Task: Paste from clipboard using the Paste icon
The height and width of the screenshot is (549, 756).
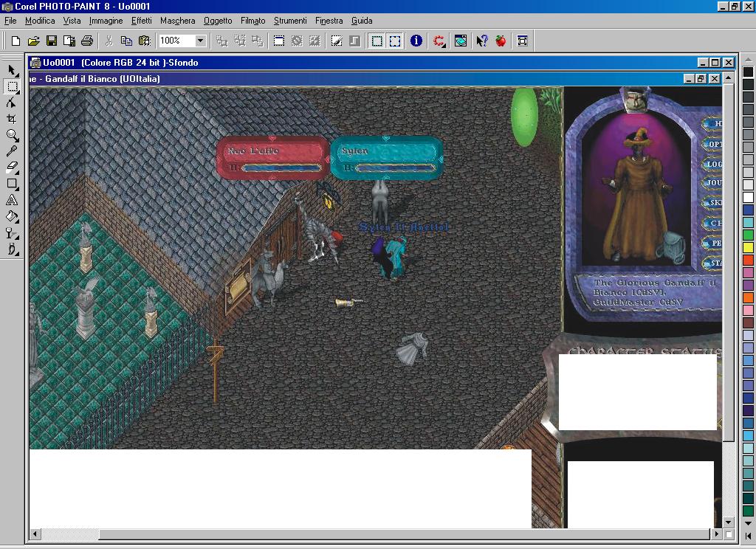Action: [x=144, y=41]
